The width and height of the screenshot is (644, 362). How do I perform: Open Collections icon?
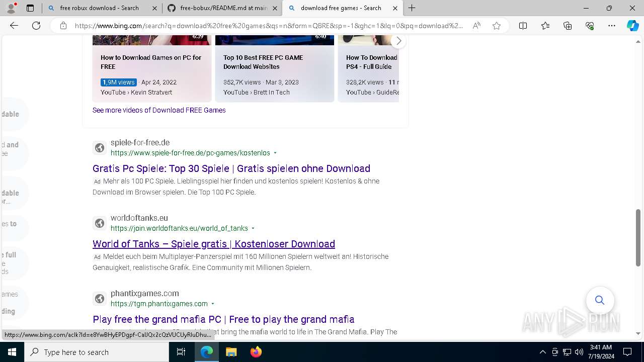pos(568,26)
